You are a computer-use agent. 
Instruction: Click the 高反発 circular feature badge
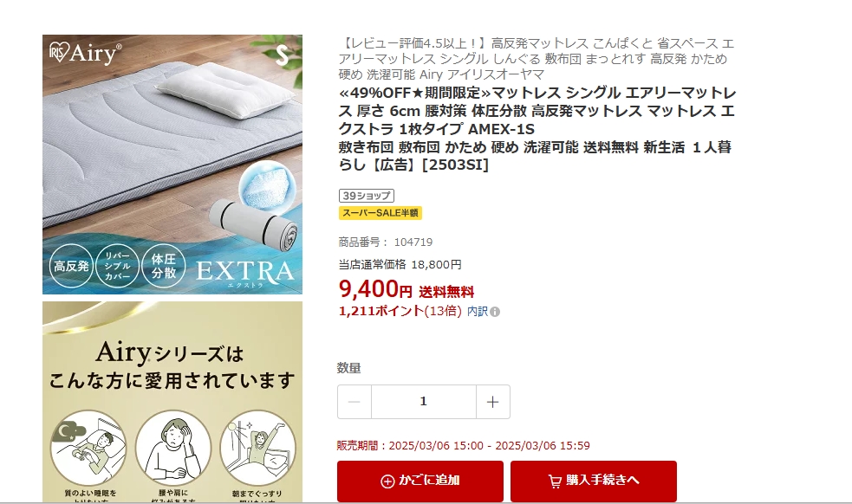(x=71, y=266)
